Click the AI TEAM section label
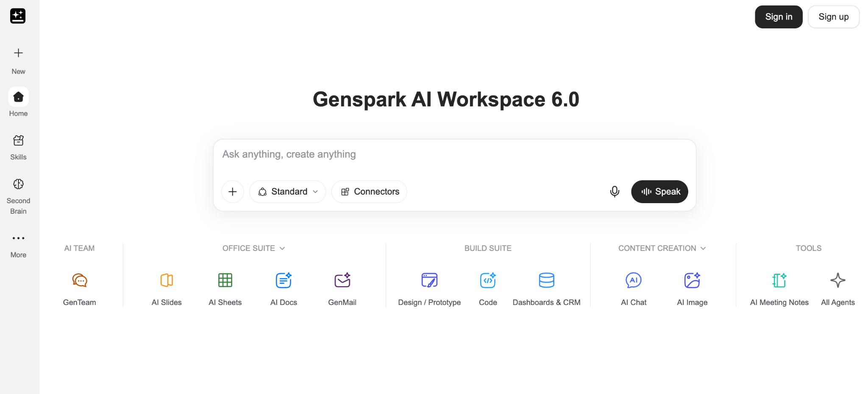 (79, 249)
